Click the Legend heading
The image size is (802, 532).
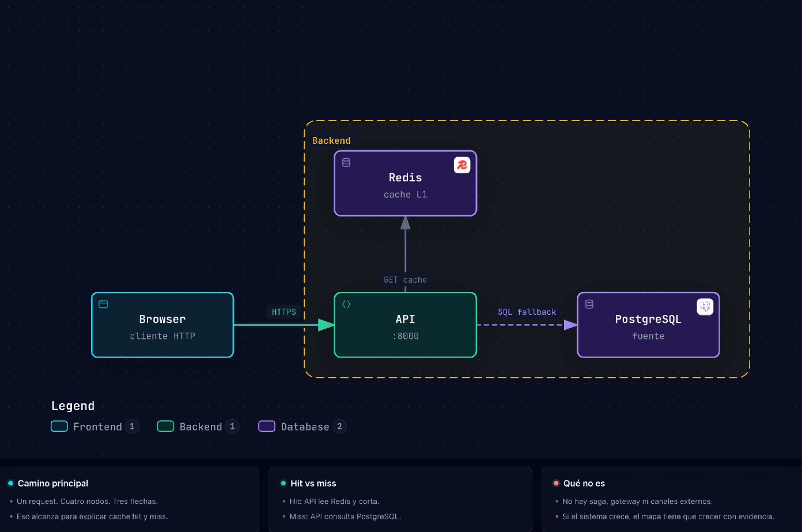coord(73,406)
